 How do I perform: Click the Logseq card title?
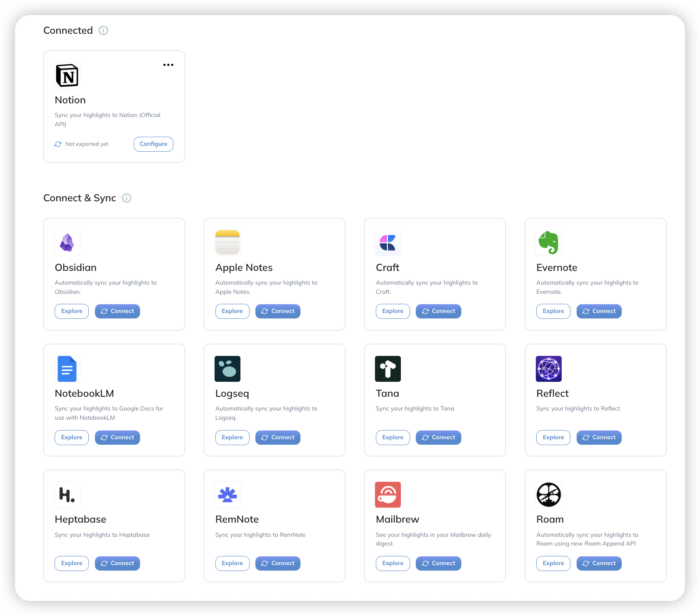click(x=232, y=394)
